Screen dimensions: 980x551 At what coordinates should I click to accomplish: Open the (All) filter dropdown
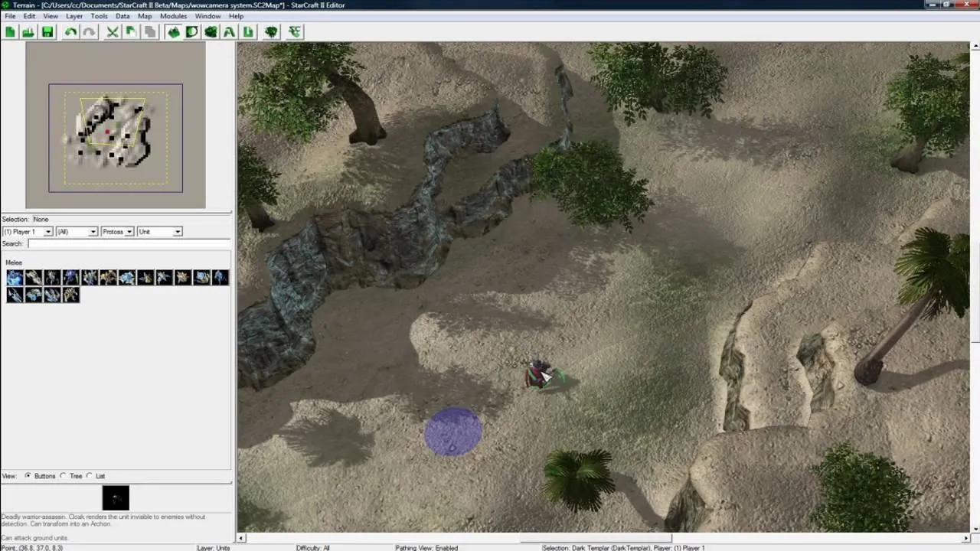coord(77,232)
